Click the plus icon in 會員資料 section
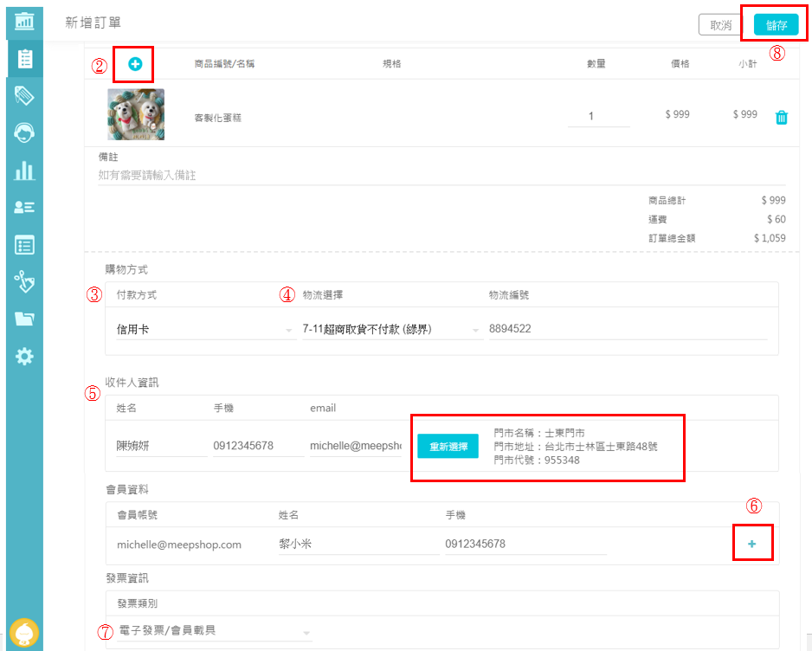This screenshot has width=812, height=651. coord(751,544)
